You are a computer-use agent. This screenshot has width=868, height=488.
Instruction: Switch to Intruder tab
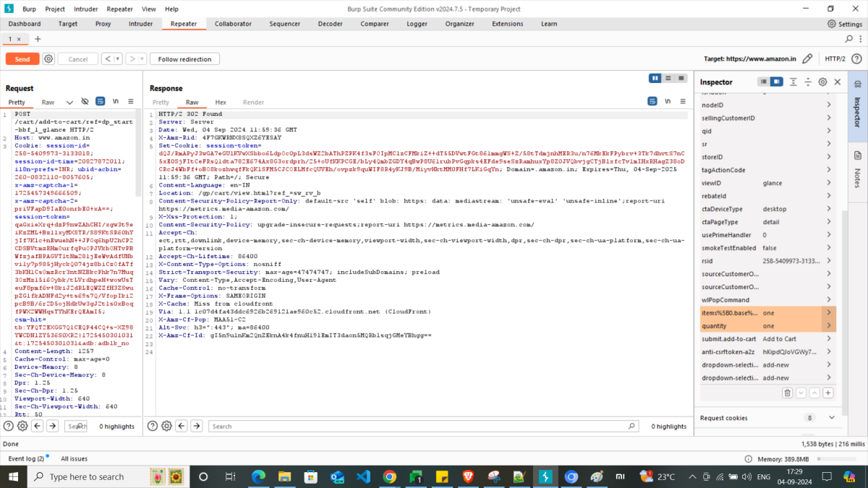tap(141, 24)
